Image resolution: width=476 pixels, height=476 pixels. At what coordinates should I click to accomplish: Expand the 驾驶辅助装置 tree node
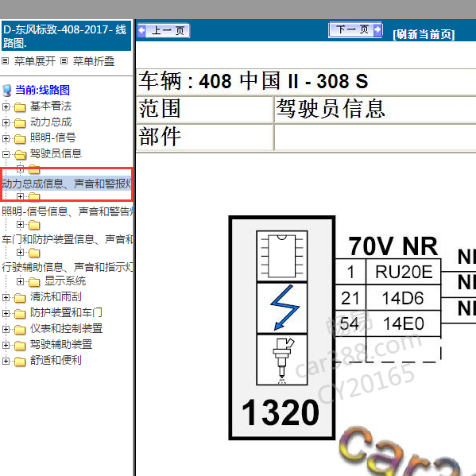pyautogui.click(x=6, y=345)
